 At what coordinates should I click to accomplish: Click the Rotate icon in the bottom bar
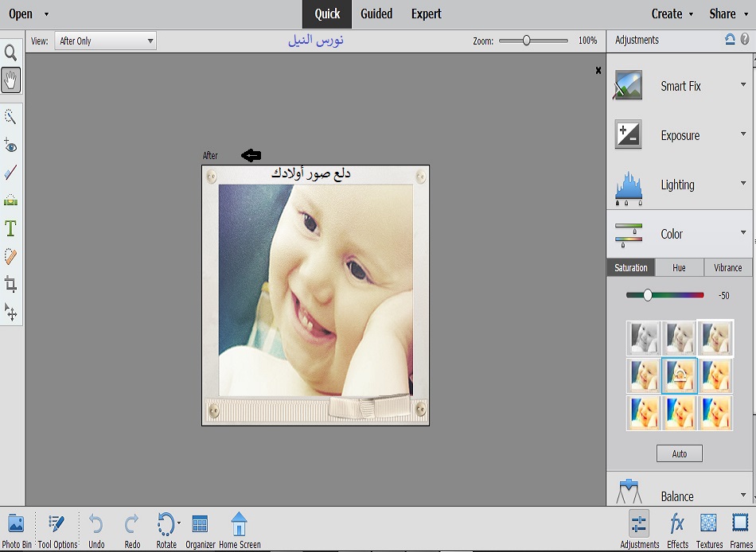click(166, 524)
